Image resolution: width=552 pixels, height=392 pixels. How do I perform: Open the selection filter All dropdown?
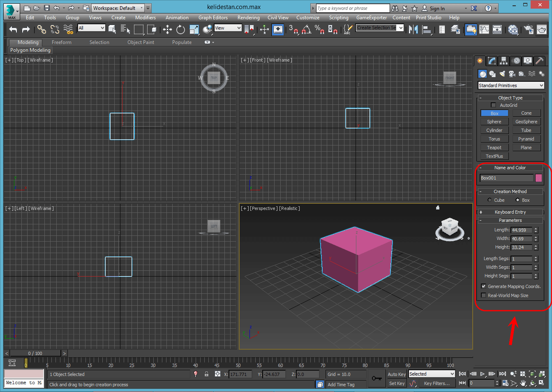pyautogui.click(x=92, y=28)
